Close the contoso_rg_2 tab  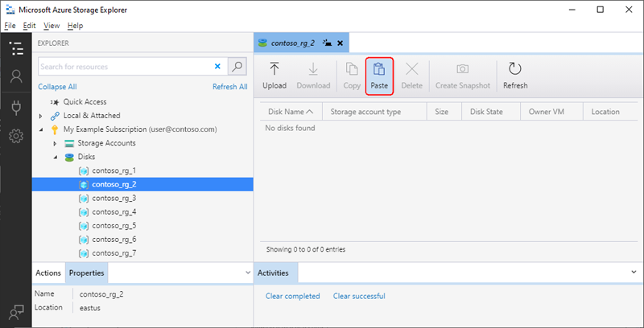340,43
